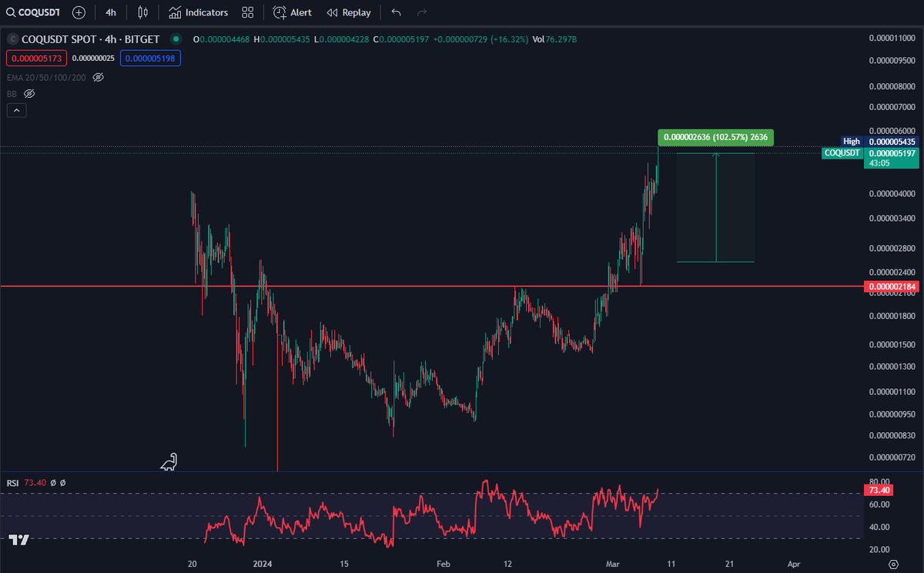Screen dimensions: 924x573
Task: Show the hidden BB indicator
Action: click(29, 93)
